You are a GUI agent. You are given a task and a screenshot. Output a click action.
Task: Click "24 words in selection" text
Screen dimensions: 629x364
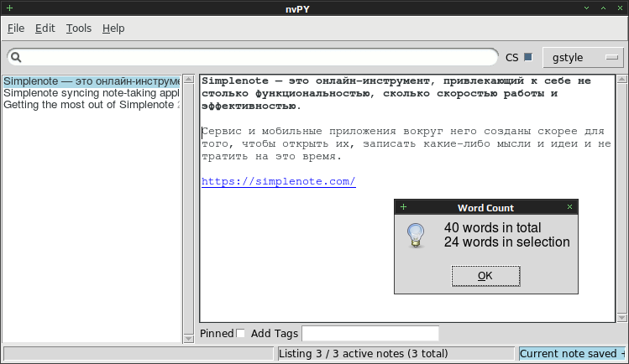click(x=506, y=242)
